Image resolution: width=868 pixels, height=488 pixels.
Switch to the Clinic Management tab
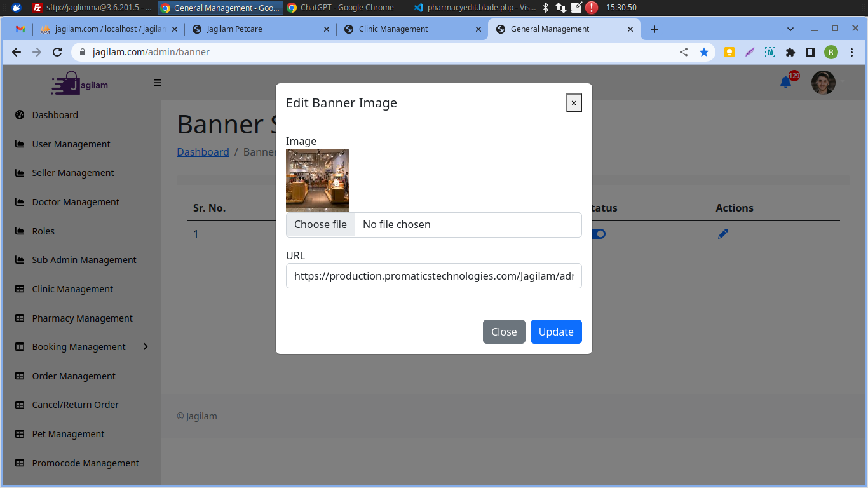(x=393, y=29)
